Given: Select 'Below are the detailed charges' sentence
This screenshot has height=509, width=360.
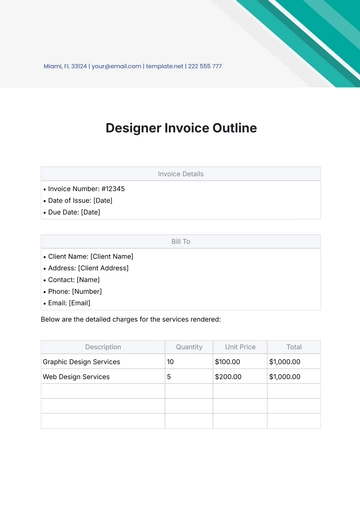Looking at the screenshot, I should click(x=131, y=319).
